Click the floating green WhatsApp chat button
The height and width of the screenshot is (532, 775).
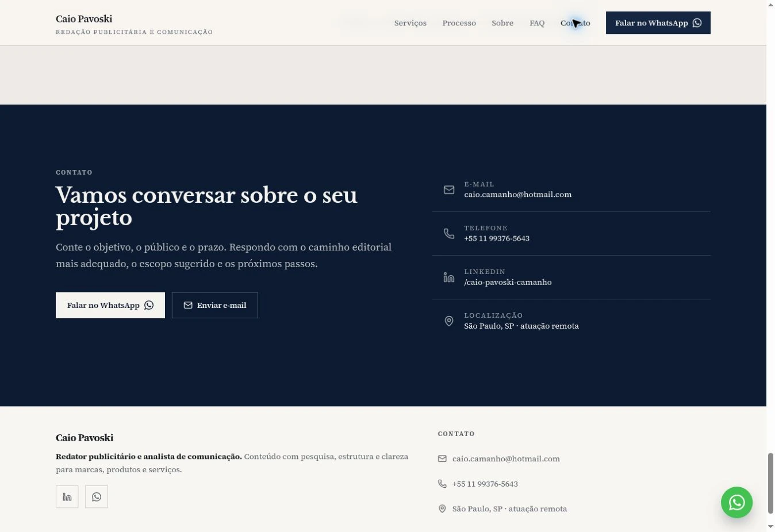736,503
